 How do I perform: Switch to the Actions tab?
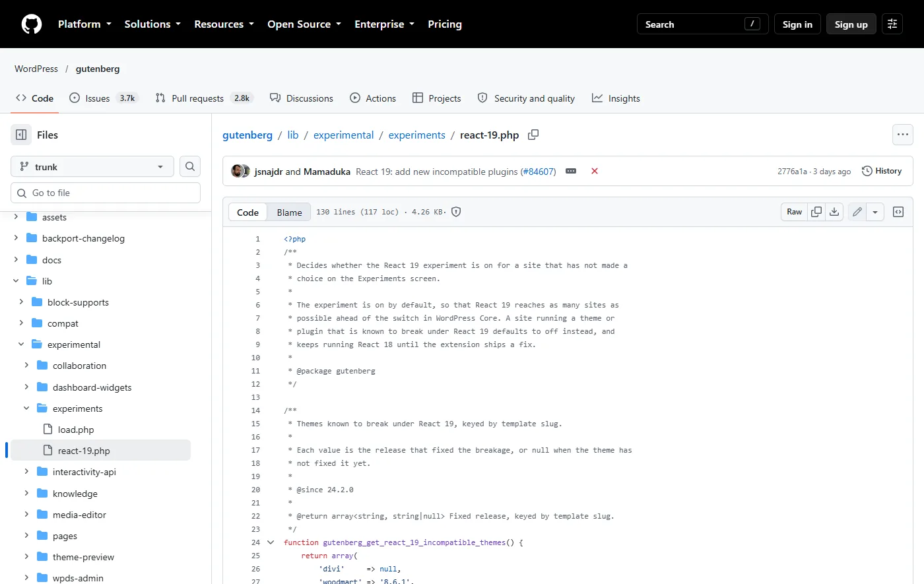(x=373, y=98)
